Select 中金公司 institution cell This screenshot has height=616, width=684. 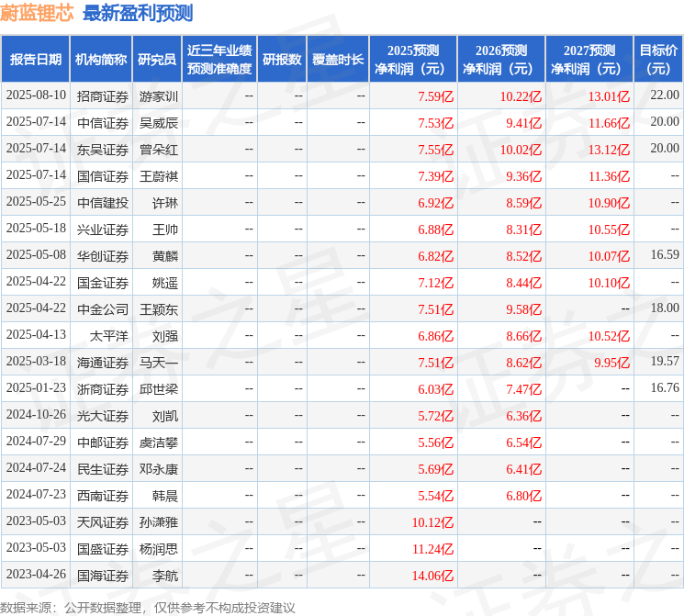click(x=103, y=308)
